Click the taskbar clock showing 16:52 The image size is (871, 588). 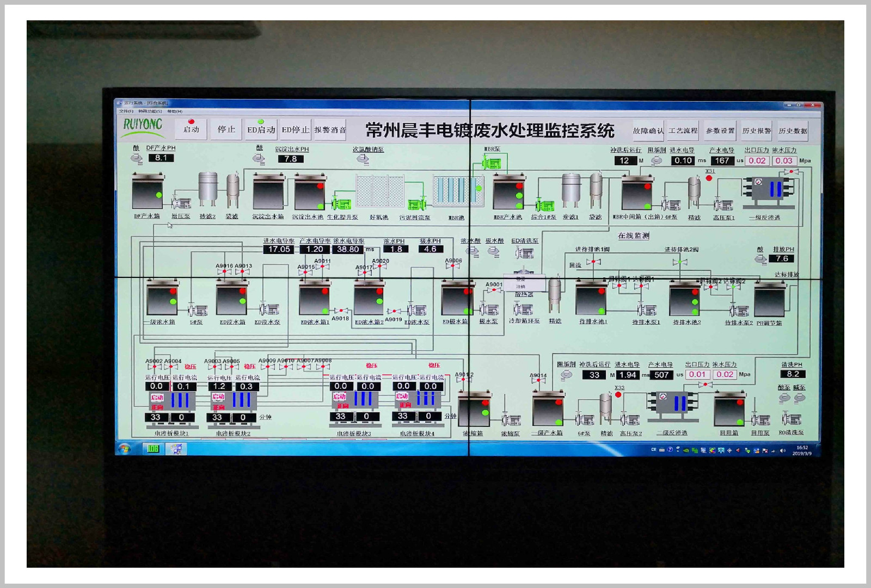[802, 450]
